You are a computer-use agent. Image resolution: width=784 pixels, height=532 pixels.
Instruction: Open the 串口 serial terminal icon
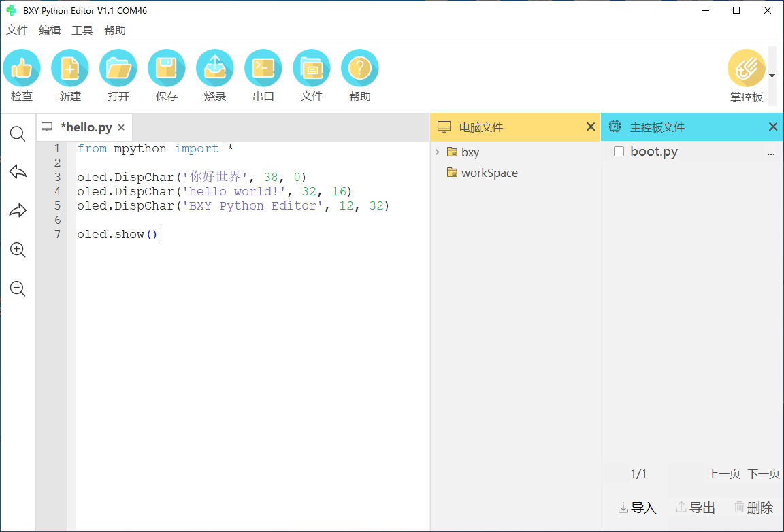pos(263,68)
